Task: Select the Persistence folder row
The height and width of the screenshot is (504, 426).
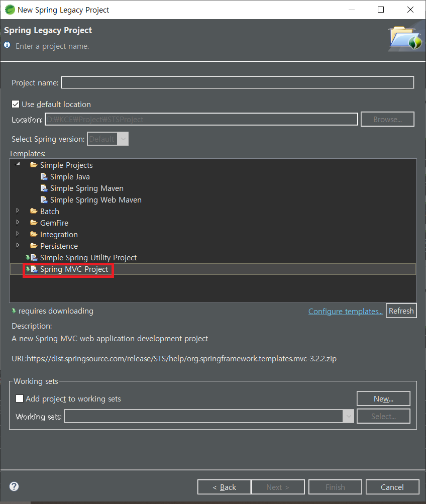Action: point(59,246)
